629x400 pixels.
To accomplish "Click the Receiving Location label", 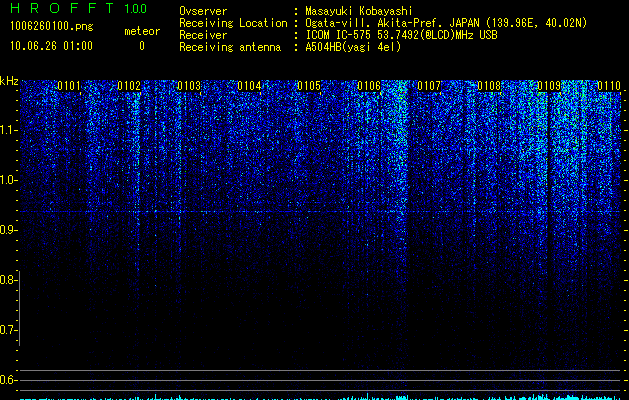I will click(x=233, y=23).
